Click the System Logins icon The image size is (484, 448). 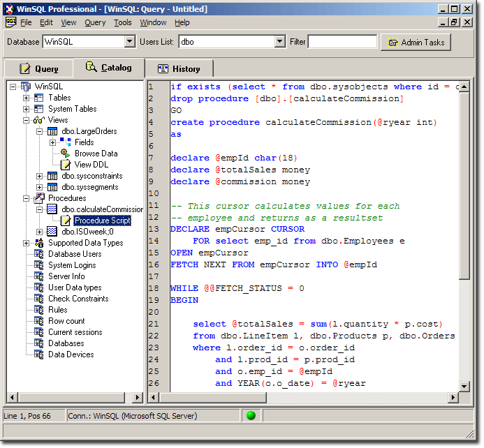tap(39, 265)
